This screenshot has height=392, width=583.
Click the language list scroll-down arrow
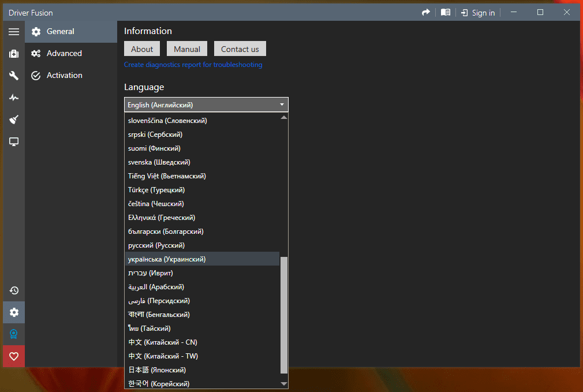click(x=284, y=384)
